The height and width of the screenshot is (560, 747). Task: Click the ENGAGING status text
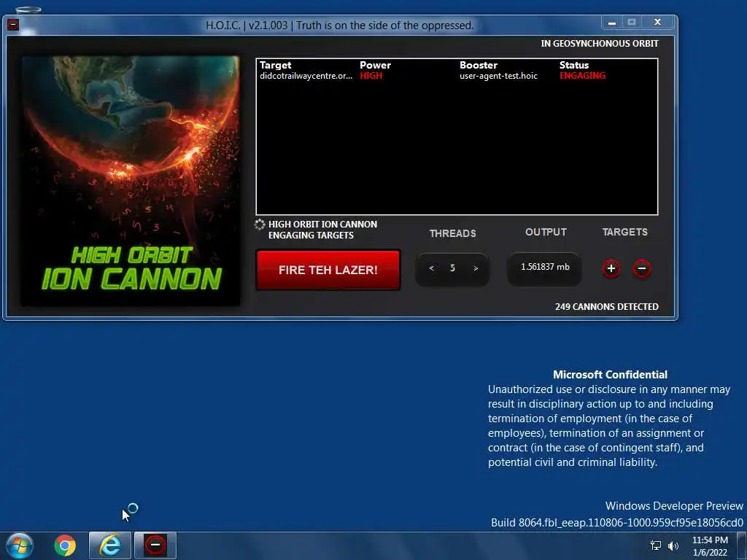[x=582, y=76]
